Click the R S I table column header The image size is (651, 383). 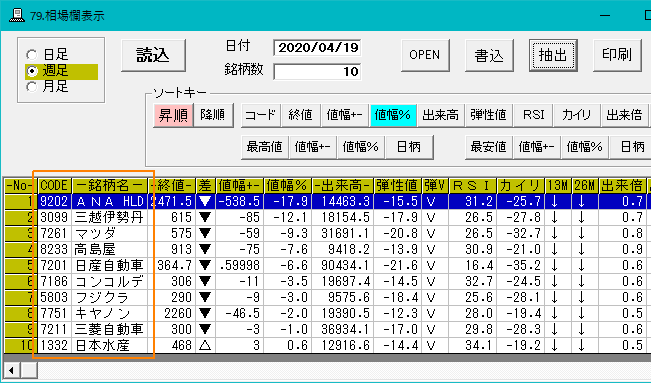pos(472,186)
